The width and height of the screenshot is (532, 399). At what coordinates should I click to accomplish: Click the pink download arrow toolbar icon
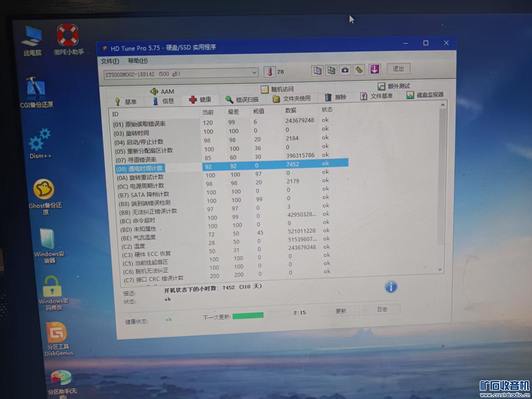(x=375, y=69)
